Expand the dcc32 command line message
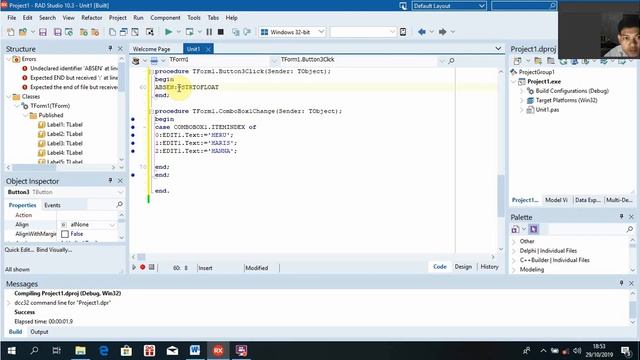This screenshot has width=640, height=360. 9,303
